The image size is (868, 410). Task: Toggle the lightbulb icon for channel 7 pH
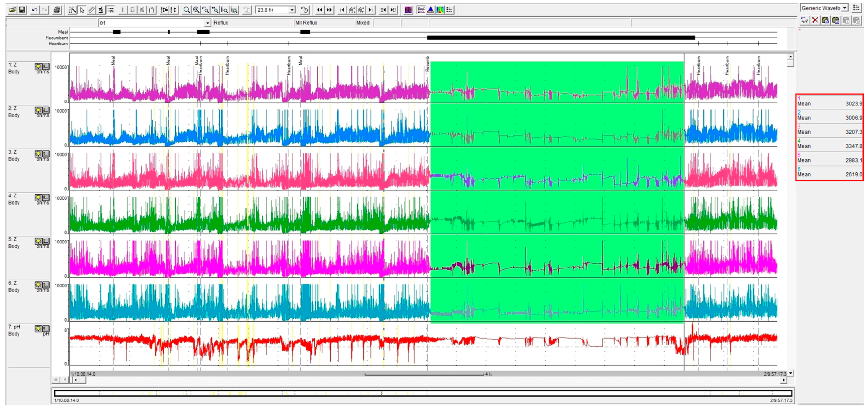[x=38, y=329]
